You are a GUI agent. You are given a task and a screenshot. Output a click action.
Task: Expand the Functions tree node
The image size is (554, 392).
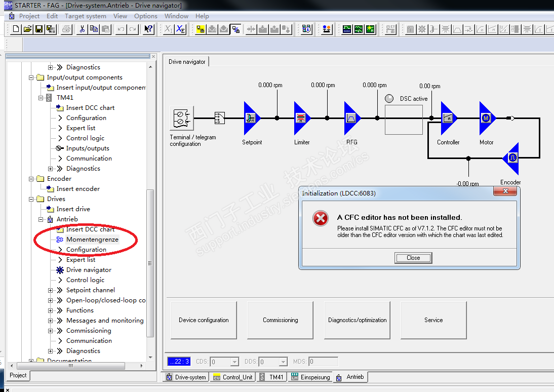[50, 310]
